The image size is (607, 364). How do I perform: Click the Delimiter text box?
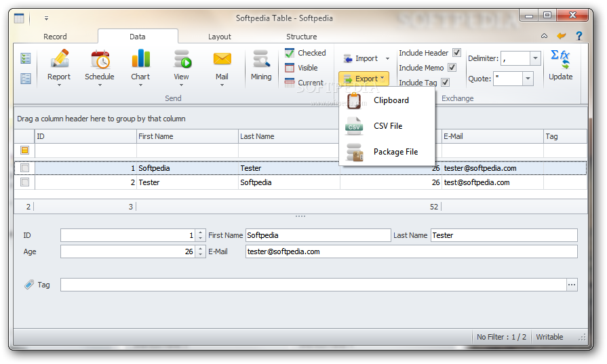(x=515, y=58)
